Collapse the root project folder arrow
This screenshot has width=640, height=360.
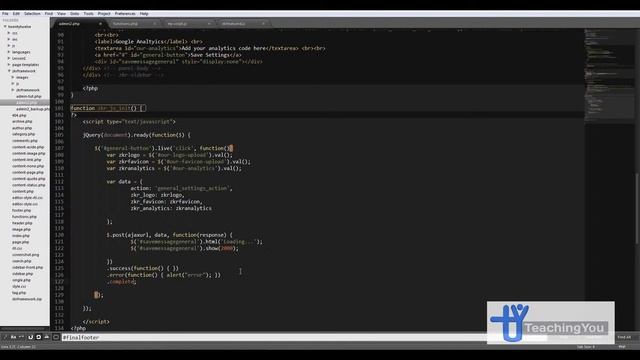(5, 27)
